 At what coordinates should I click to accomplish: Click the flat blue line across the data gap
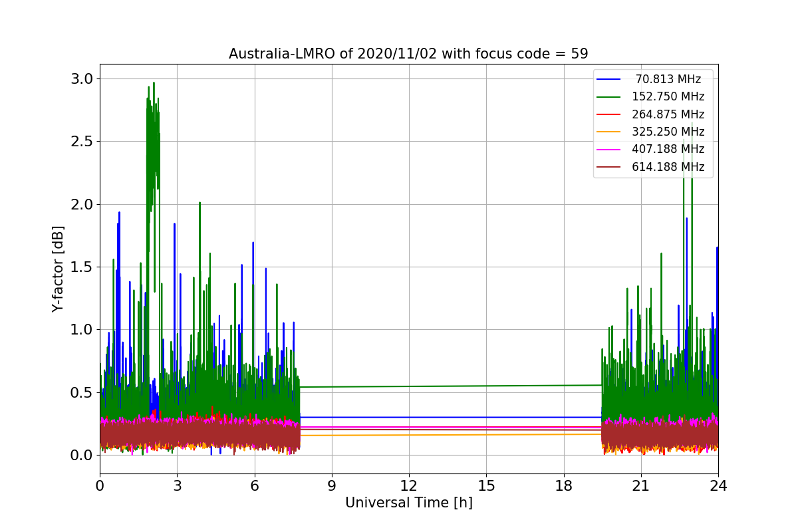451,417
